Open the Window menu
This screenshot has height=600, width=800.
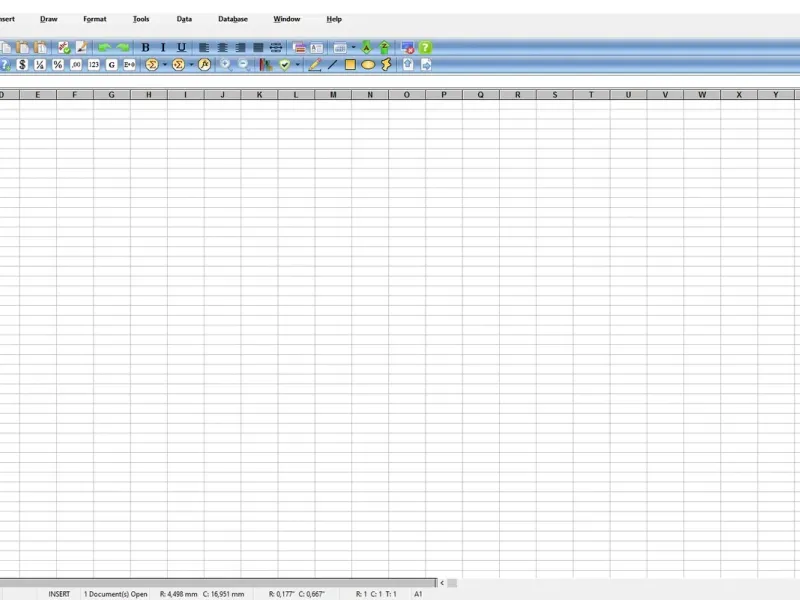pos(287,19)
